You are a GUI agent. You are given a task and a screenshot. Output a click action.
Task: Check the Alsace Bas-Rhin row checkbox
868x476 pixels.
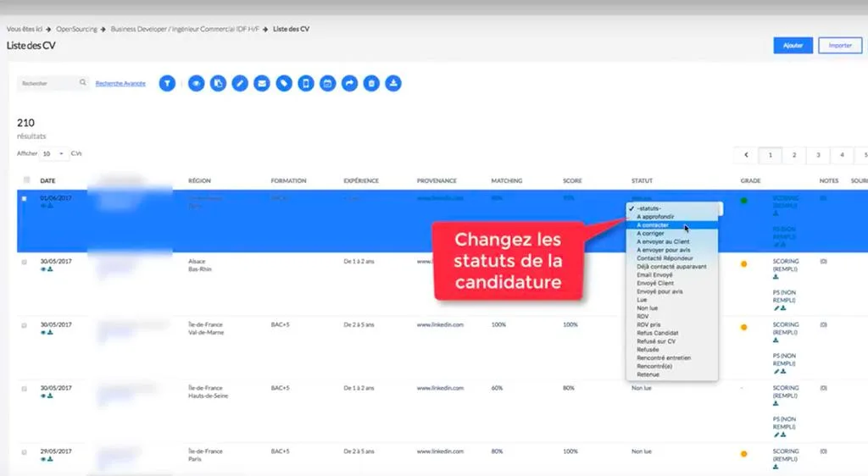pyautogui.click(x=24, y=262)
